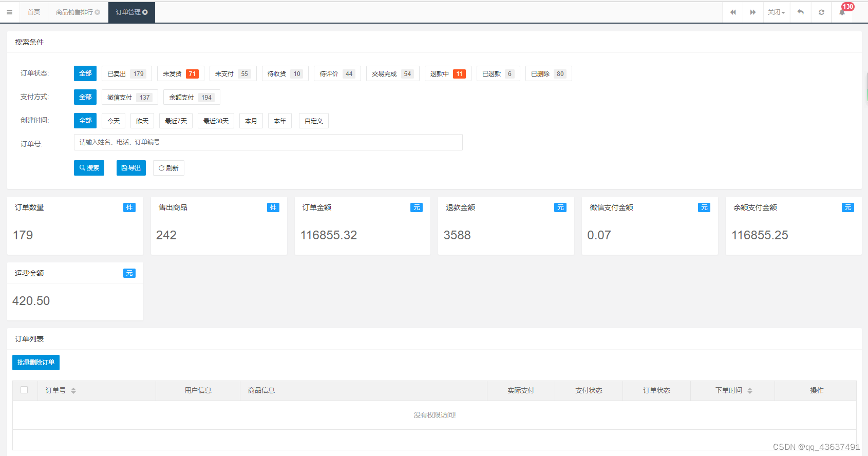Click the 搜索 search button
This screenshot has width=868, height=456.
coord(89,168)
